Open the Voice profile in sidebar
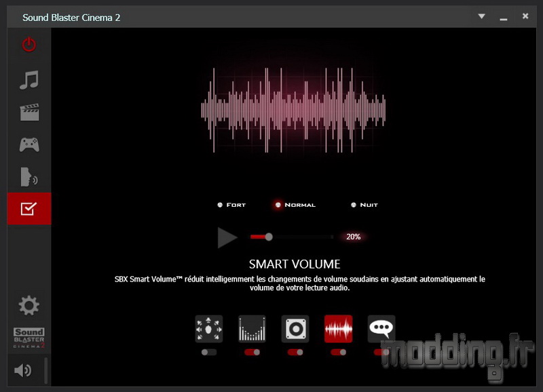This screenshot has height=392, width=543. pos(29,177)
